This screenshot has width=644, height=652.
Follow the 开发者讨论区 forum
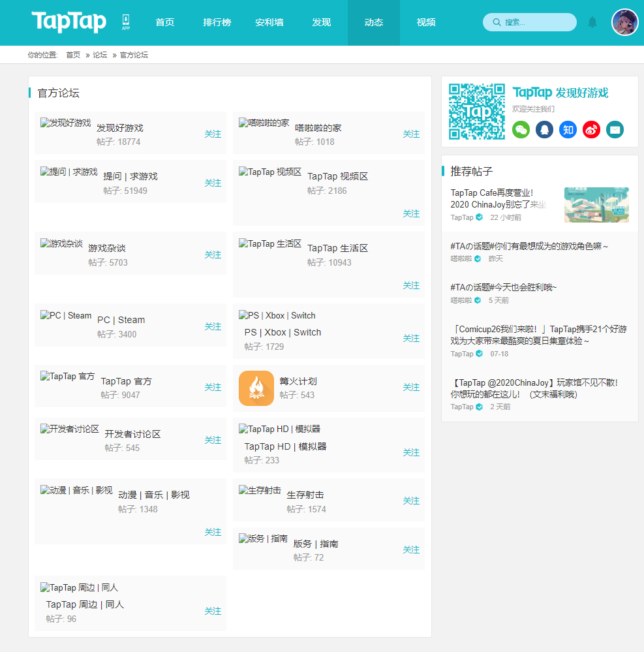click(x=213, y=440)
